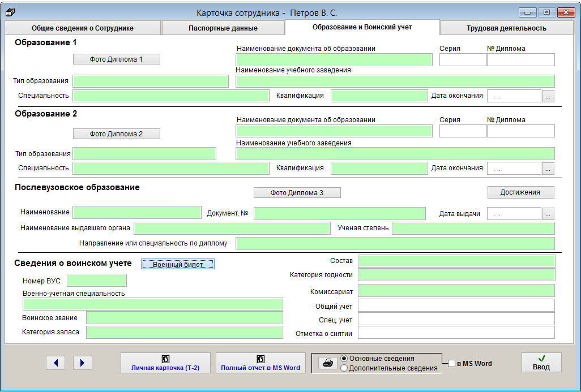Generate Полный отчет в MS Word

pyautogui.click(x=260, y=363)
